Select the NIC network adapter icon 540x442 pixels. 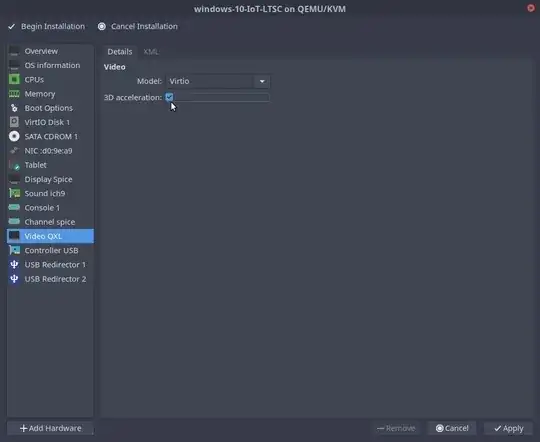14,151
